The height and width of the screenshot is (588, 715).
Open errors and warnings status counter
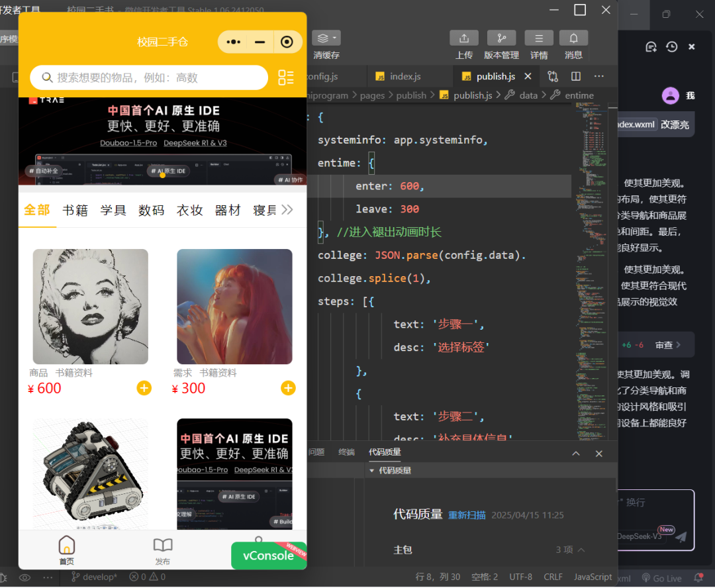pyautogui.click(x=147, y=577)
